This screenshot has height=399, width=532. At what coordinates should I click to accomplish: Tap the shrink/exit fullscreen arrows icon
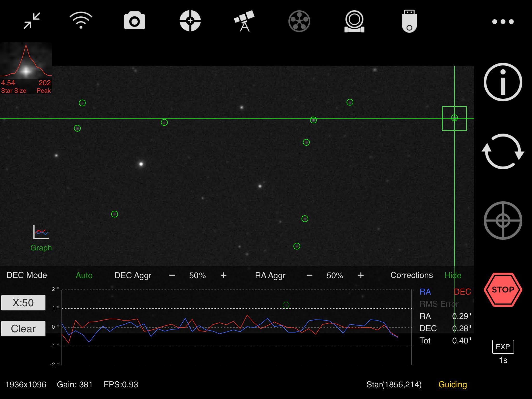32,21
